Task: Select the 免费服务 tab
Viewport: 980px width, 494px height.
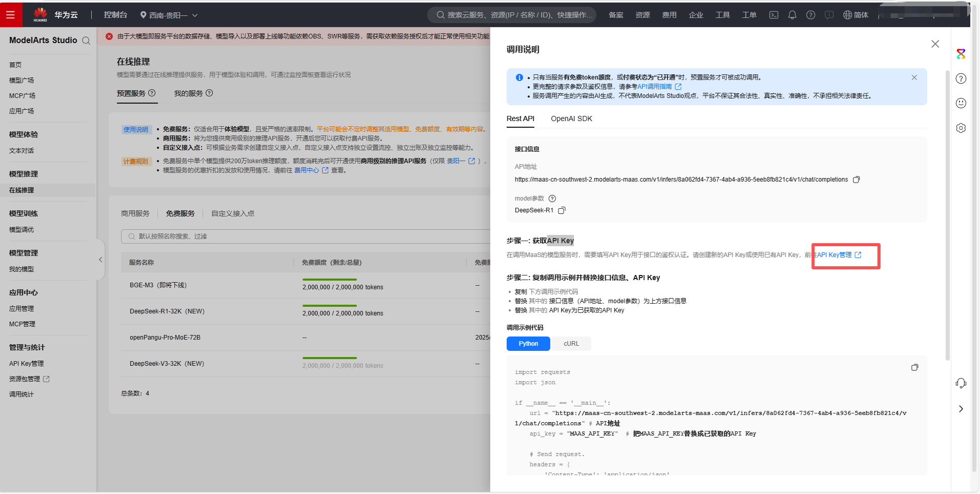Action: pyautogui.click(x=181, y=213)
